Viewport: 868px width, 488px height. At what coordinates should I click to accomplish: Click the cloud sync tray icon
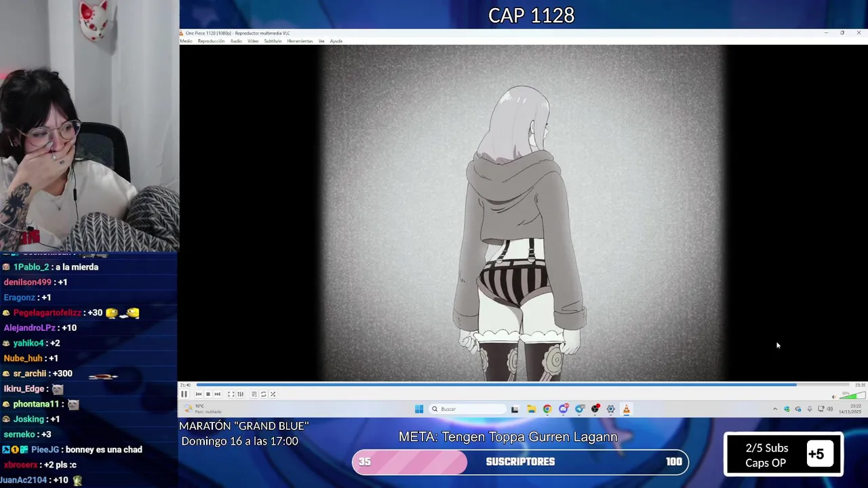pos(798,409)
